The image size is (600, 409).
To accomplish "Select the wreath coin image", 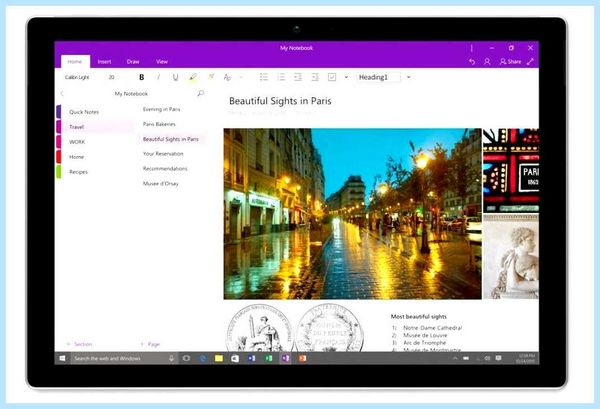I will click(x=329, y=328).
